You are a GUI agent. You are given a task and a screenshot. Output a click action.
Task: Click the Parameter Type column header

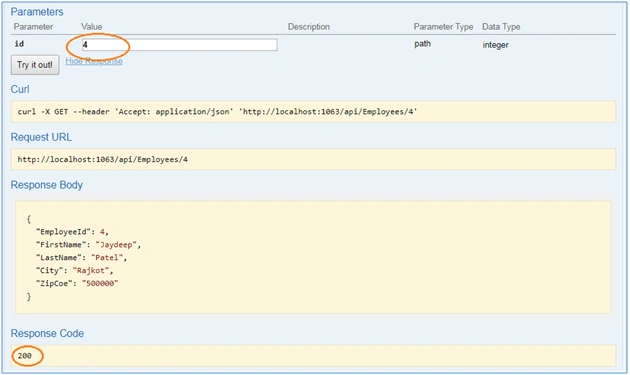tap(444, 27)
